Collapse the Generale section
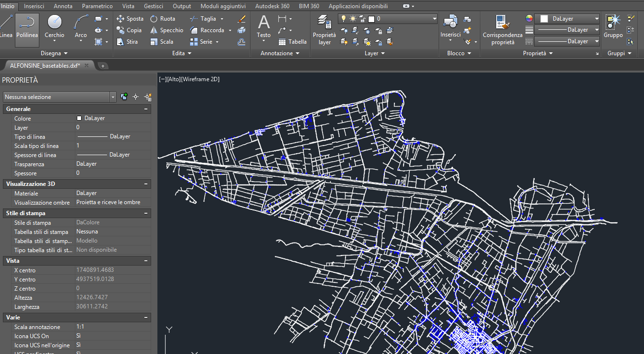644x354 pixels. coord(146,109)
